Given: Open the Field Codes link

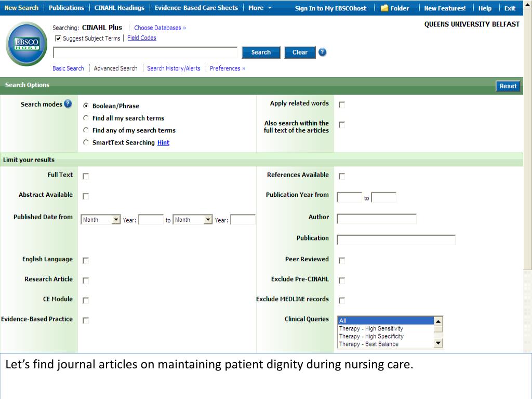Looking at the screenshot, I should click(x=142, y=38).
